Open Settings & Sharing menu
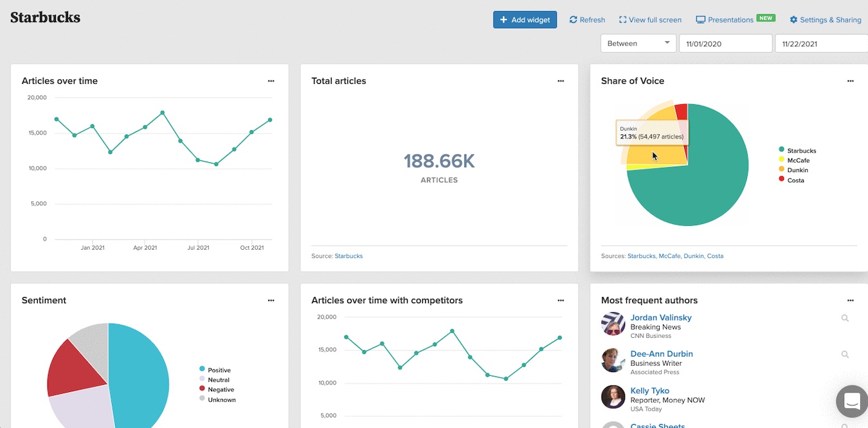The image size is (868, 428). pos(826,20)
